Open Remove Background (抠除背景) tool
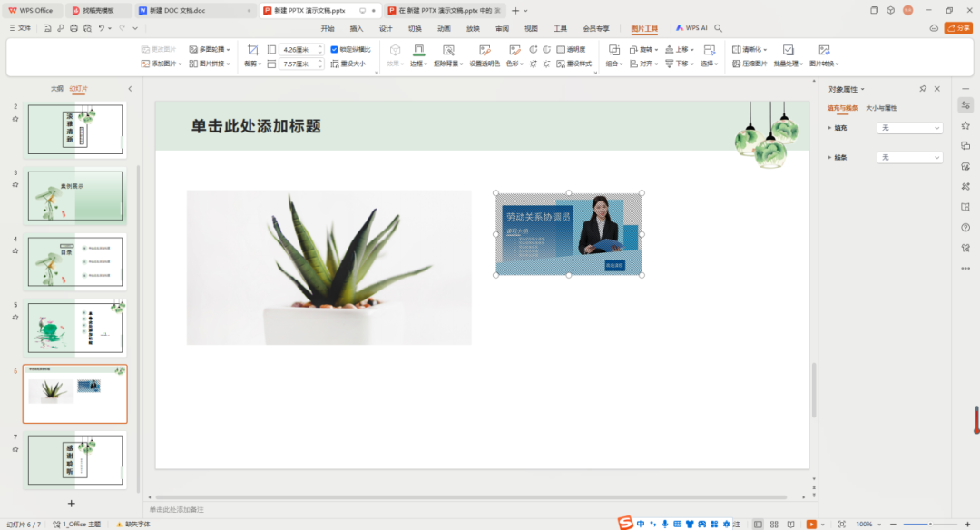The width and height of the screenshot is (980, 530). click(448, 55)
